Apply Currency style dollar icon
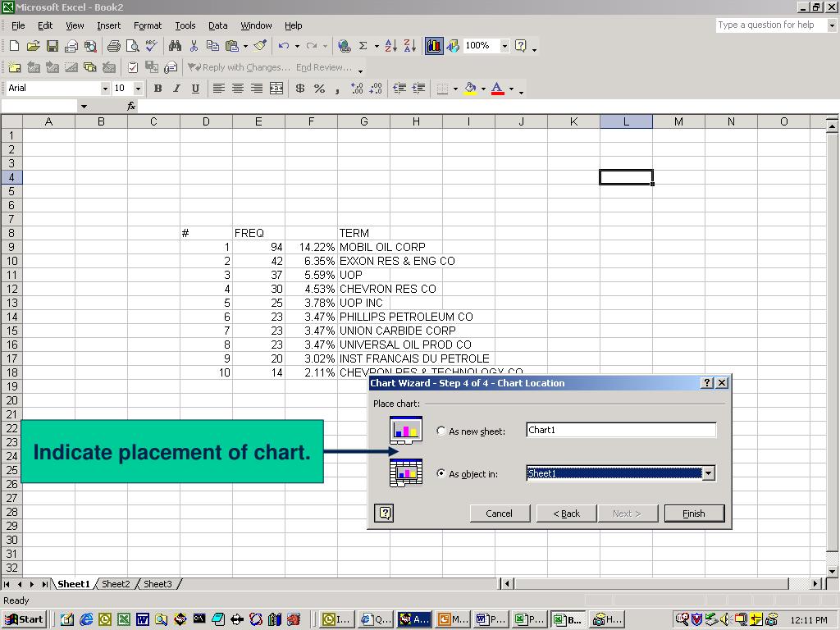The image size is (840, 630). pyautogui.click(x=300, y=89)
